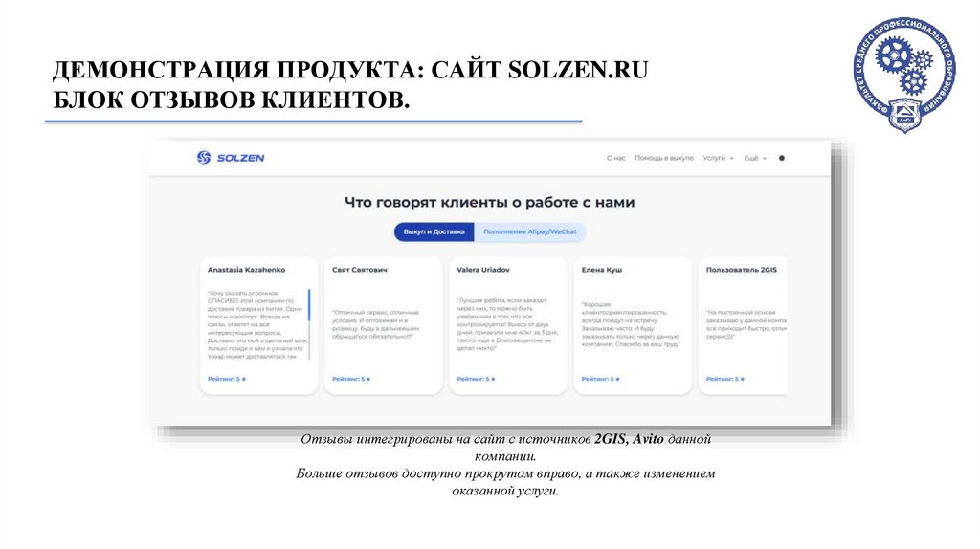Click the Solzen logo icon
Screen dimensions: 980x549
click(x=204, y=158)
